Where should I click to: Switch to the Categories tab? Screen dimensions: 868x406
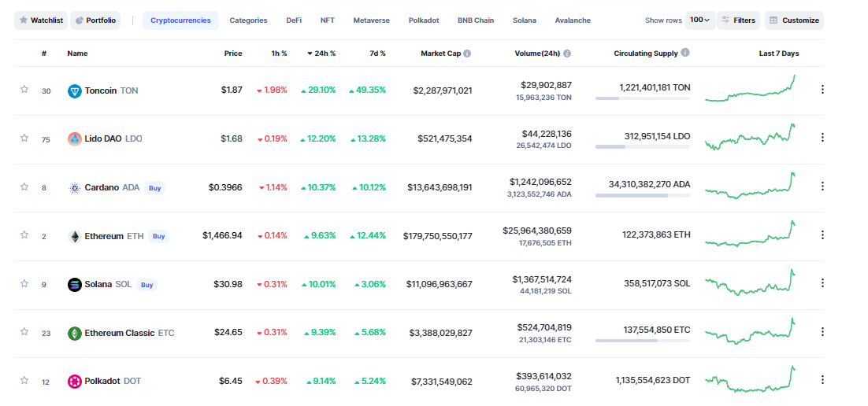[249, 20]
